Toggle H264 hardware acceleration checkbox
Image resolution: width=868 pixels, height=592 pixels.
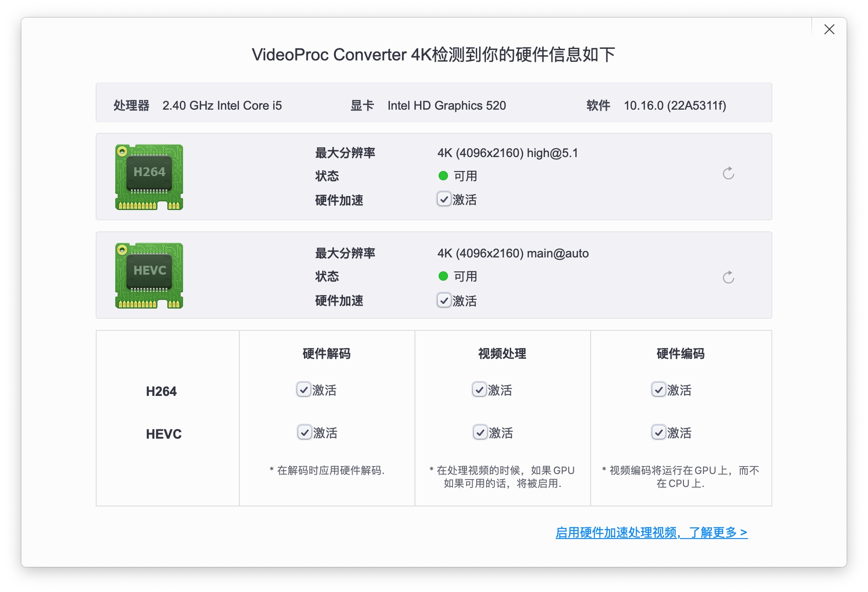click(444, 199)
